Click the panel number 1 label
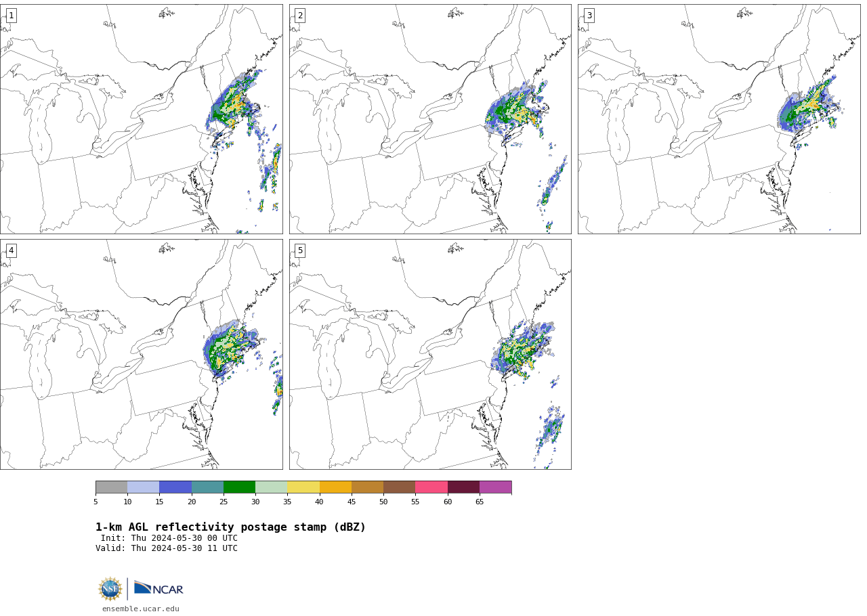This screenshot has height=616, width=867. point(11,16)
